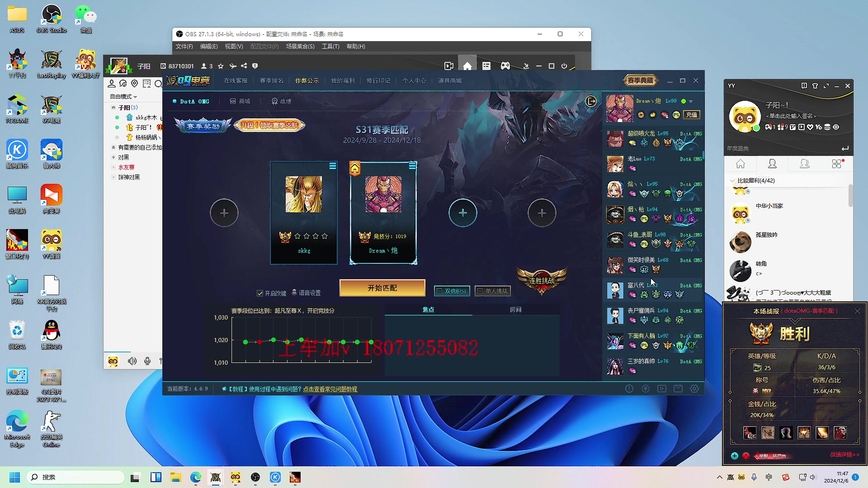Click the exclamation notice icon in the status bar
The width and height of the screenshot is (868, 488).
pyautogui.click(x=629, y=389)
